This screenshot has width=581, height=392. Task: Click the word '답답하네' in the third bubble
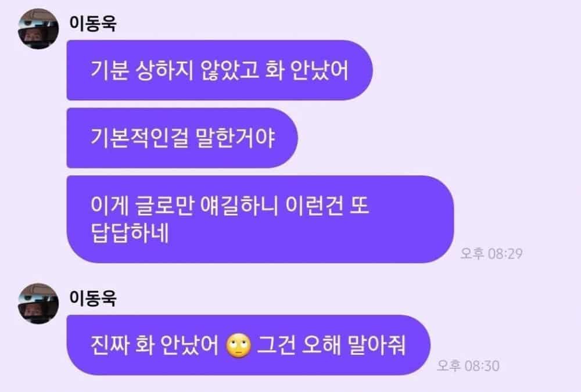(130, 233)
